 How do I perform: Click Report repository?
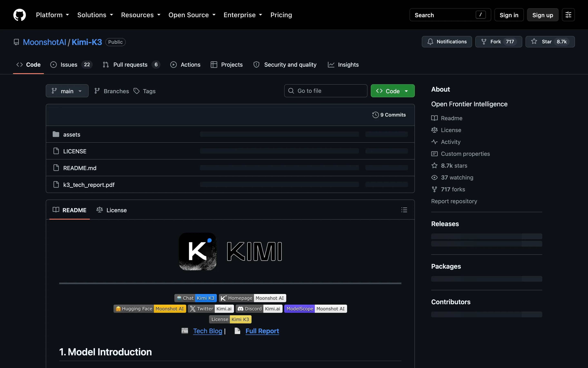tap(454, 201)
